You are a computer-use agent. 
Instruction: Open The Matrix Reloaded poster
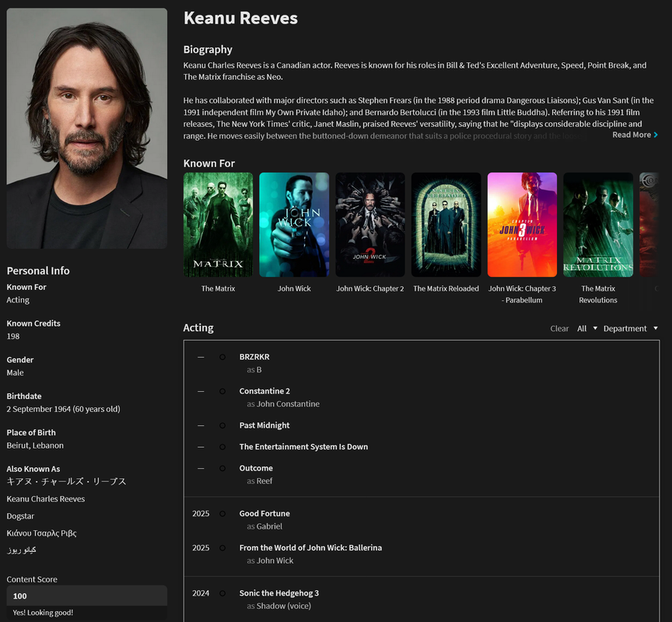(446, 225)
